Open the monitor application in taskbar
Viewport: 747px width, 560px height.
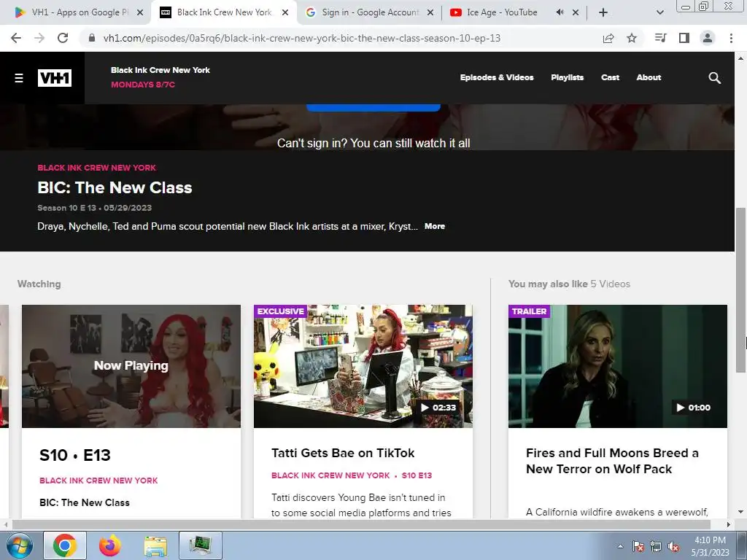201,545
